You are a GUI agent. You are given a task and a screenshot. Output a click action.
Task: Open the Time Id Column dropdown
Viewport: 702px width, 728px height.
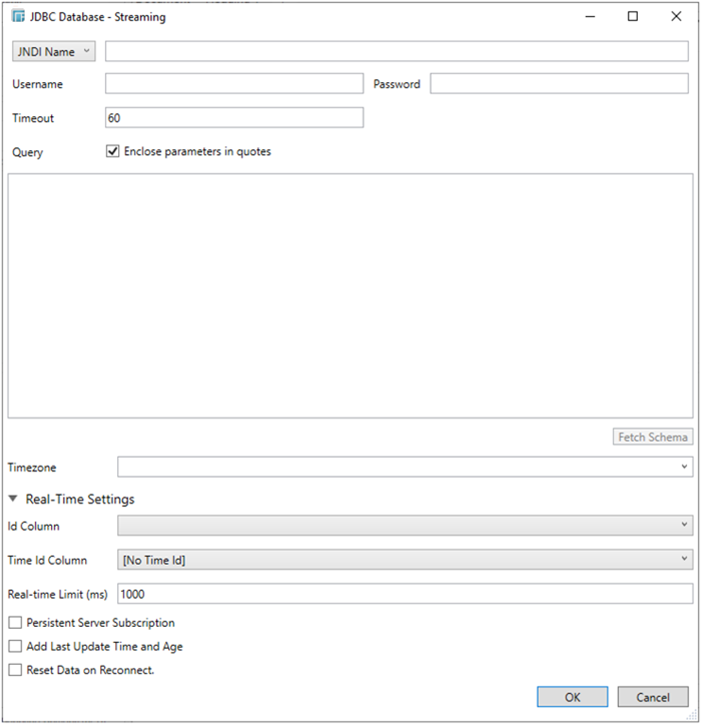(404, 560)
